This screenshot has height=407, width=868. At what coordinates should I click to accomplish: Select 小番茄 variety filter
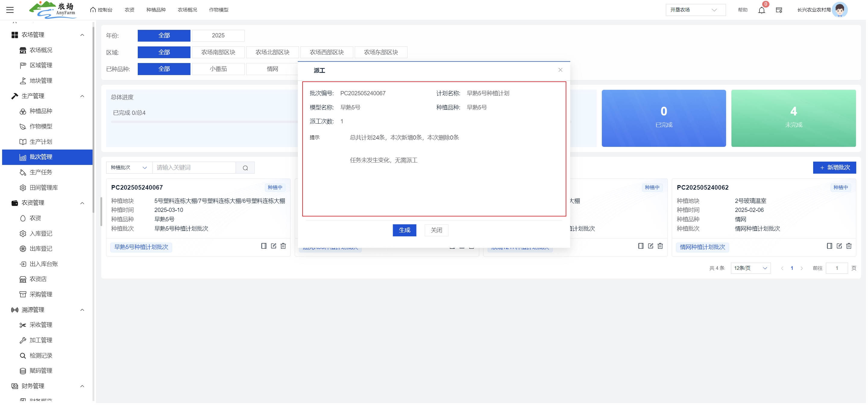click(218, 69)
